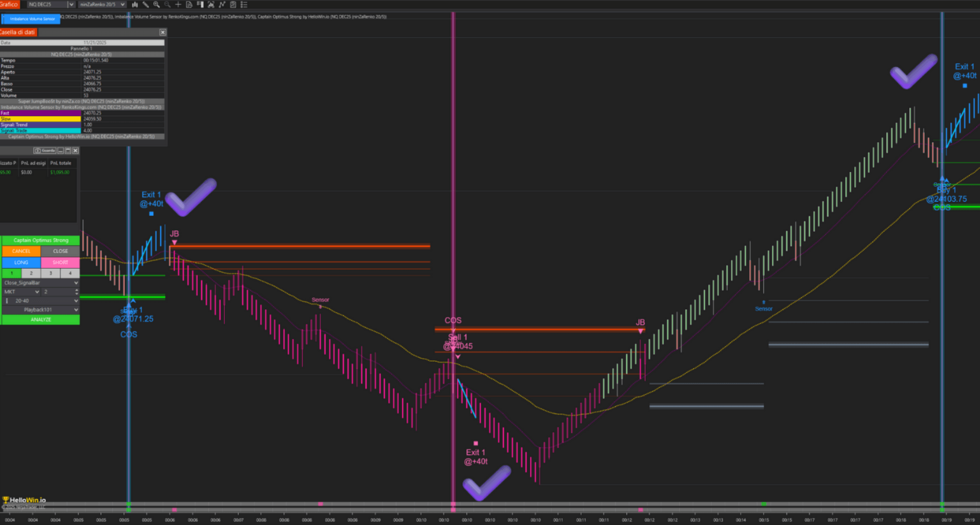Open the indicators icon in toolbar
Viewport: 980px width, 525px height.
tap(222, 5)
